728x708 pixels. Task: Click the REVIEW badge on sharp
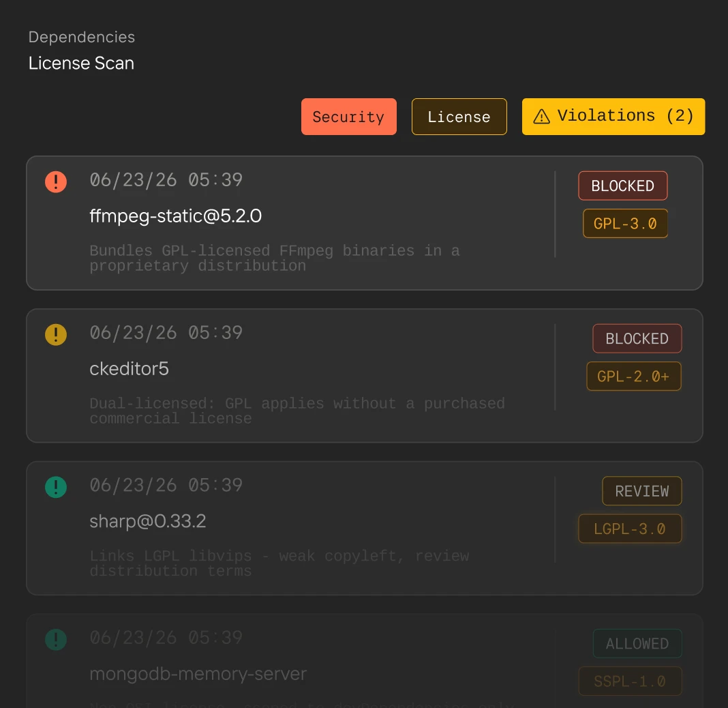(x=641, y=491)
